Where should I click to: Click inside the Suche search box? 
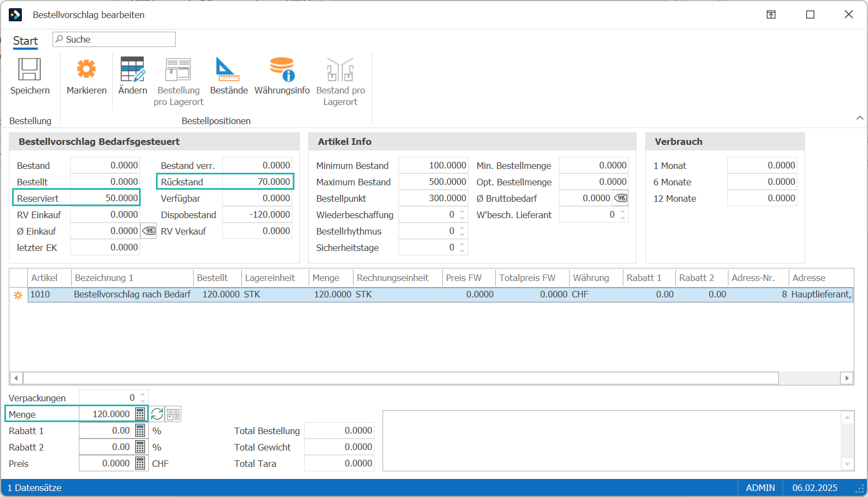tap(114, 39)
